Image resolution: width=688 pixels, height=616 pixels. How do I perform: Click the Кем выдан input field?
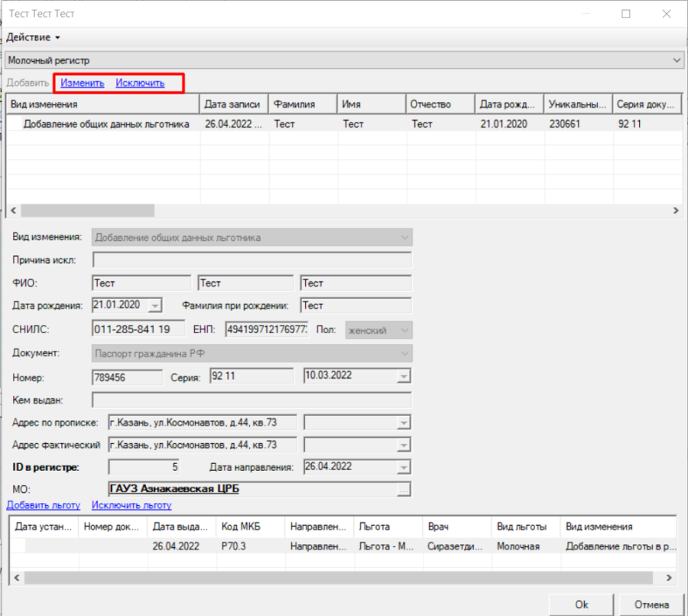[252, 400]
